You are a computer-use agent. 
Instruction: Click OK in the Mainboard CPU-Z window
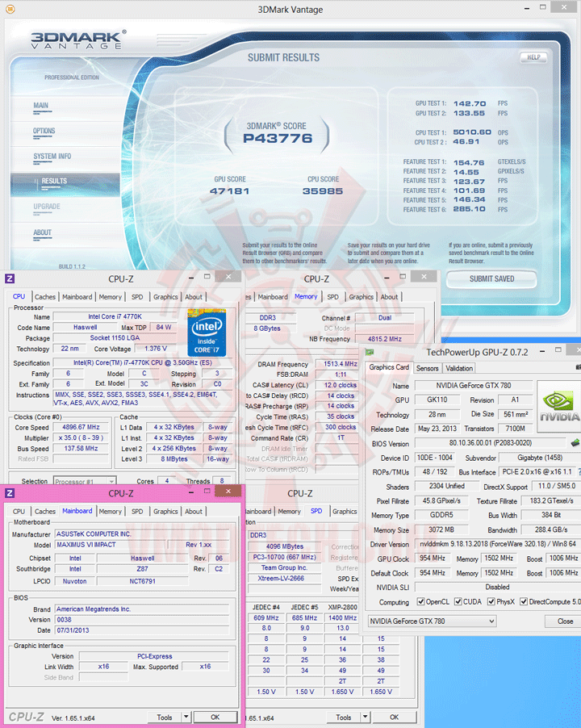click(x=215, y=717)
